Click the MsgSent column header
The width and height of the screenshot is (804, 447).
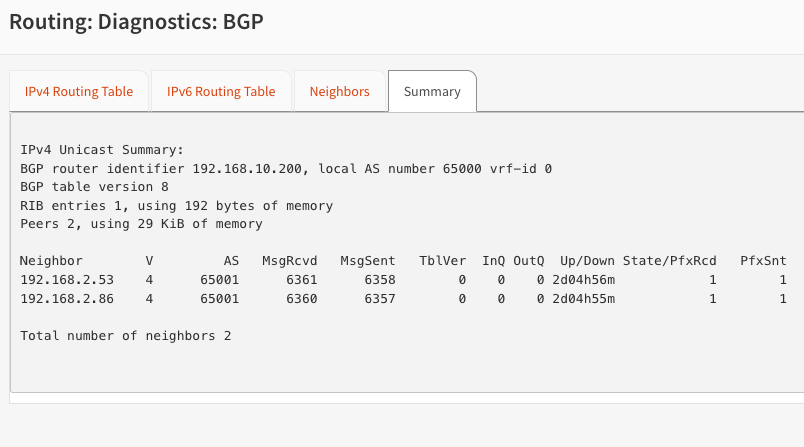point(368,261)
